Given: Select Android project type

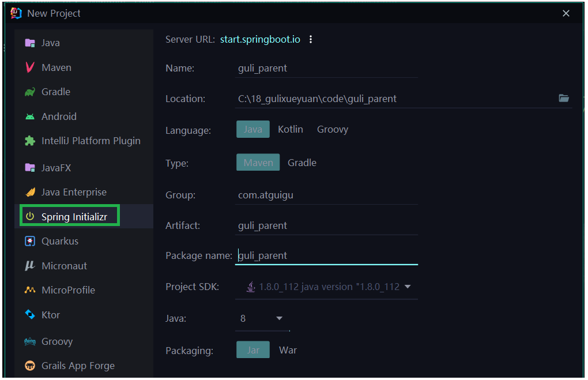Looking at the screenshot, I should tap(84, 116).
